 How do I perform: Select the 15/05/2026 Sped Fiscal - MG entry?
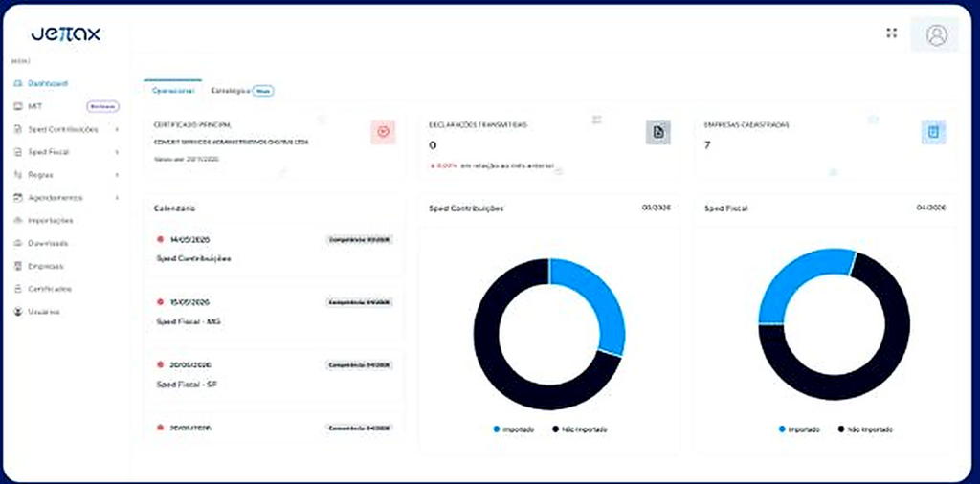(274, 312)
